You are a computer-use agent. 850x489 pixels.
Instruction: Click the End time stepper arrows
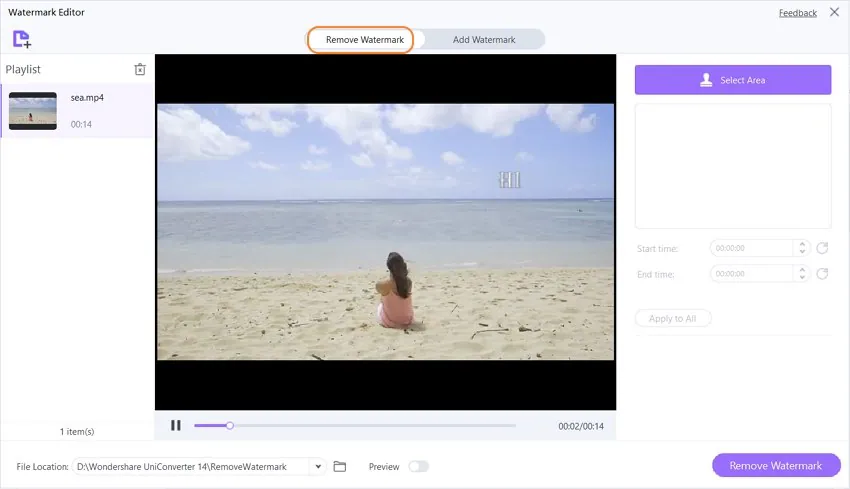click(x=802, y=274)
